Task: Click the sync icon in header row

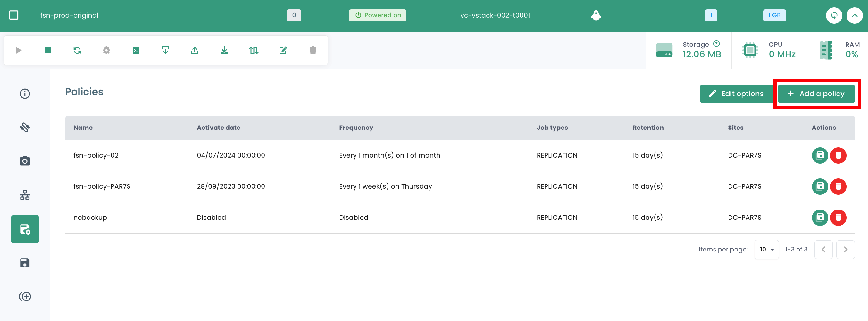Action: [834, 15]
